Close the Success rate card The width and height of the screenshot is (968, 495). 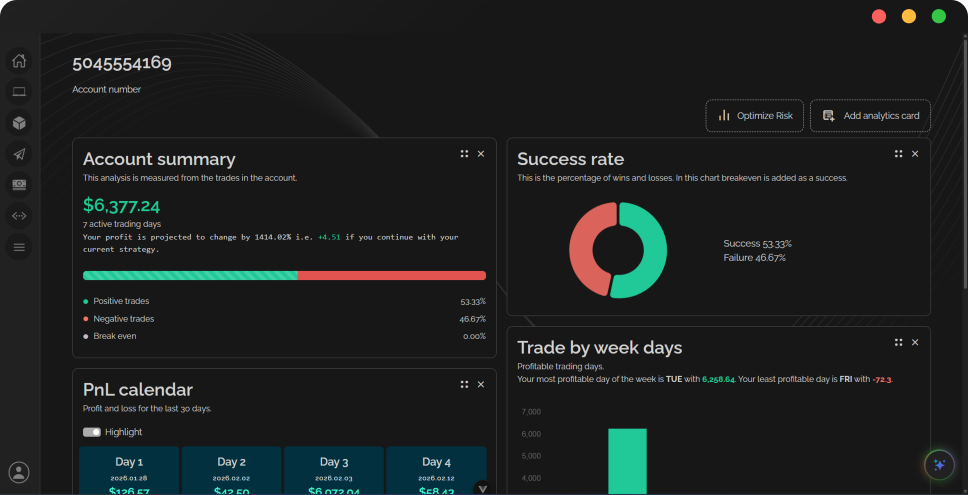click(915, 154)
